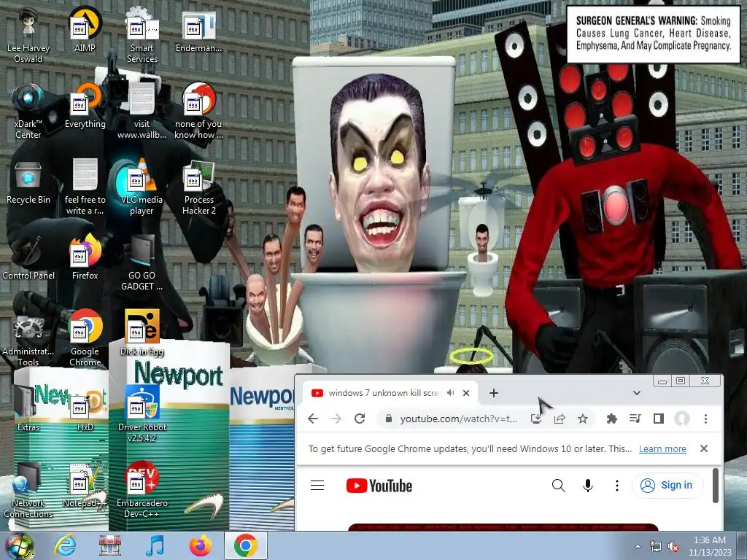Click the install/download icon in address bar
Screen dimensions: 747x560
tap(536, 419)
